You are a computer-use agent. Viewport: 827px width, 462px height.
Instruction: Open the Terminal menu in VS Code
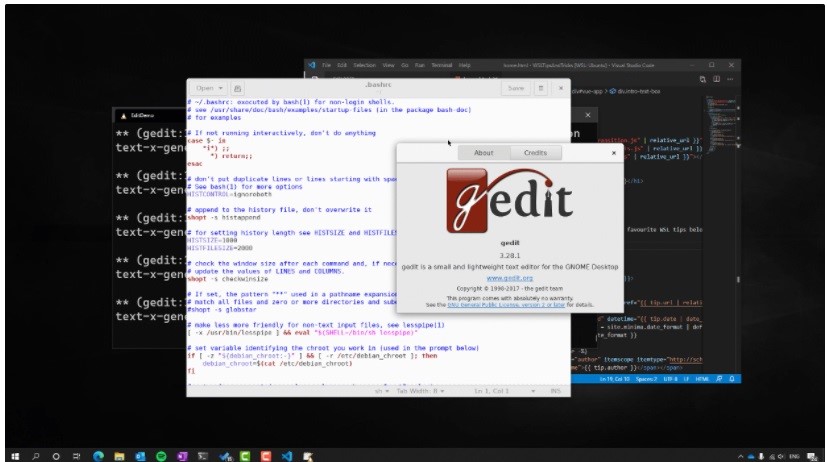tap(440, 65)
